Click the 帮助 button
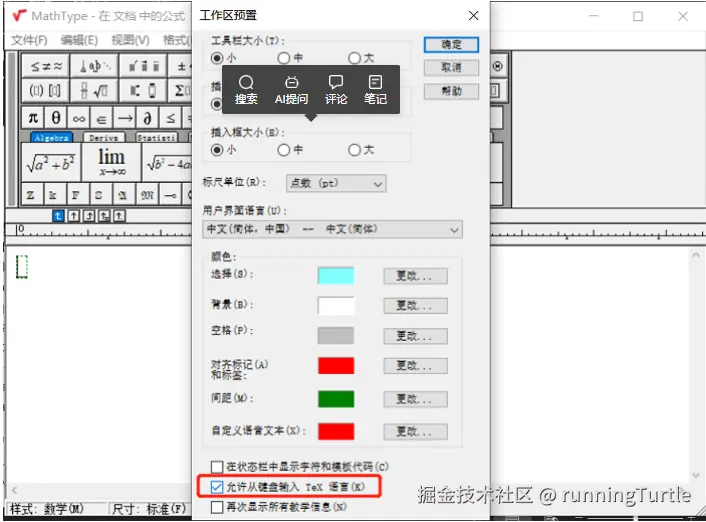706x522 pixels. tap(451, 91)
